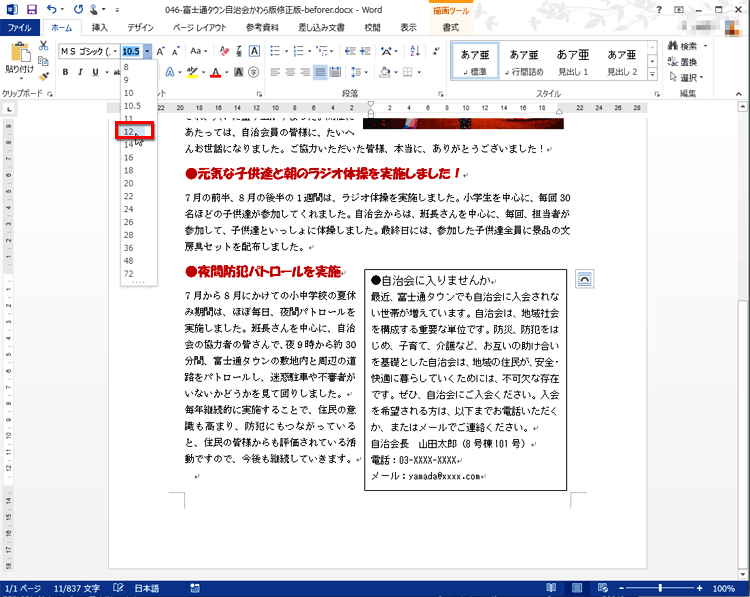
Task: Click the vertical scrollbar thumb
Action: (x=742, y=433)
